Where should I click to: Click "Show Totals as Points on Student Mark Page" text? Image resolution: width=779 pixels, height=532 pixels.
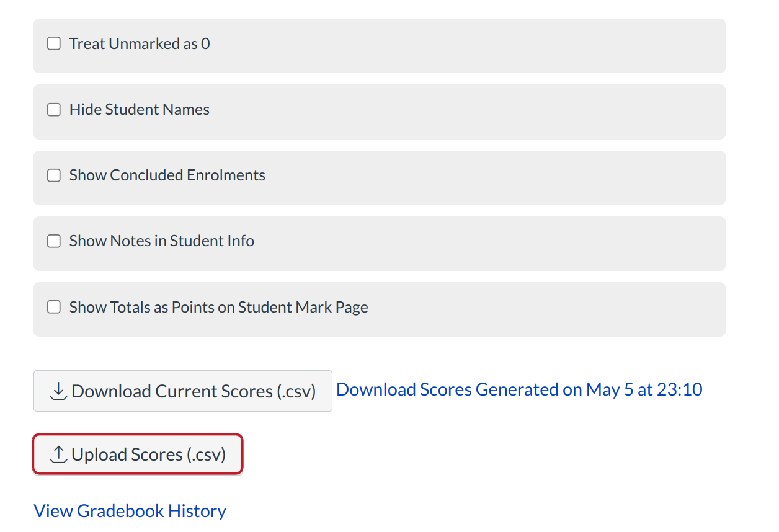[x=219, y=308]
